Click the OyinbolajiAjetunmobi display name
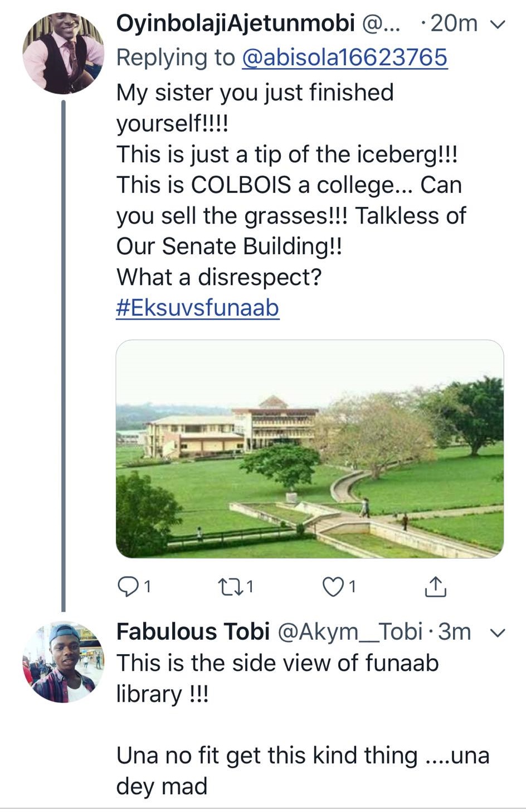 (235, 23)
